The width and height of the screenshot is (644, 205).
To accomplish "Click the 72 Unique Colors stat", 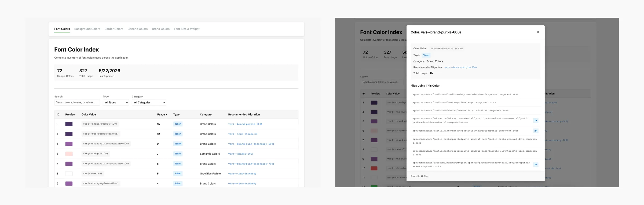I will (x=65, y=73).
